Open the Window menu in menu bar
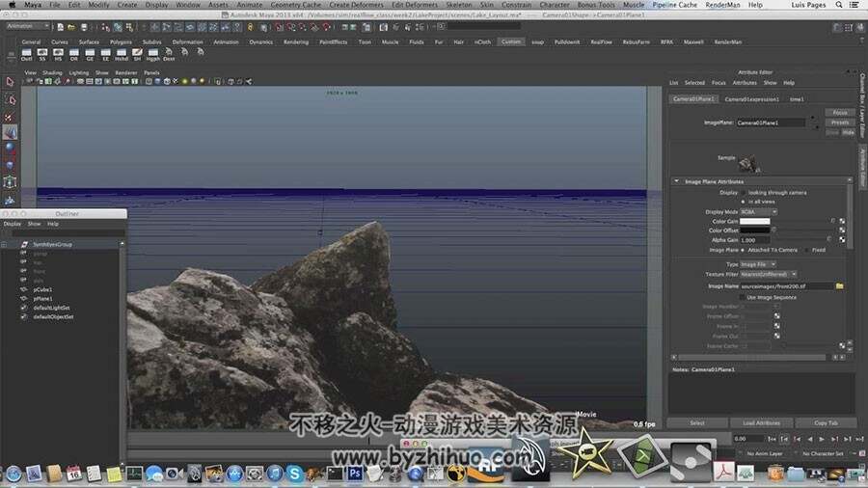The image size is (868, 488). pyautogui.click(x=188, y=5)
